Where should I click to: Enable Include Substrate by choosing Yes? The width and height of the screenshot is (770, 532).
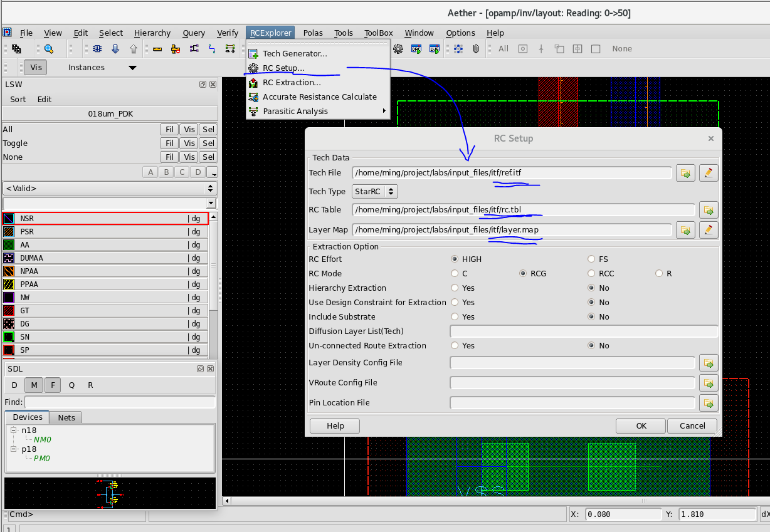click(x=455, y=316)
